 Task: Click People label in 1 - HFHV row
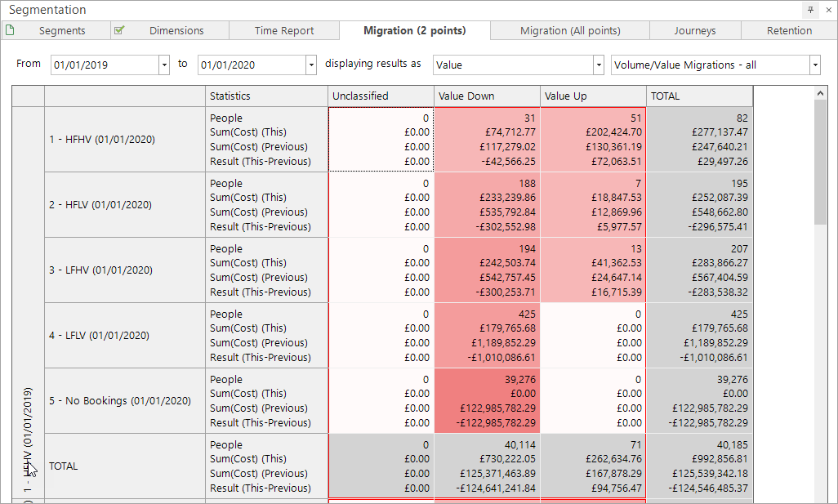[x=226, y=118]
